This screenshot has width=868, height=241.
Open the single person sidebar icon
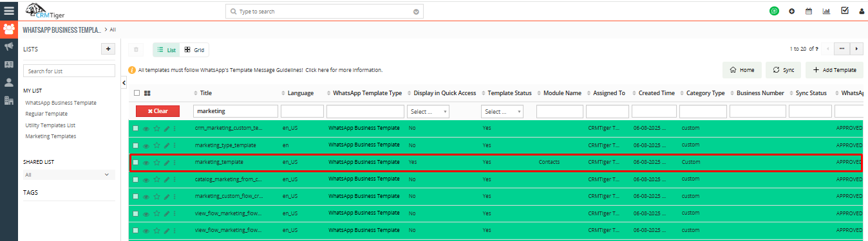pos(9,82)
